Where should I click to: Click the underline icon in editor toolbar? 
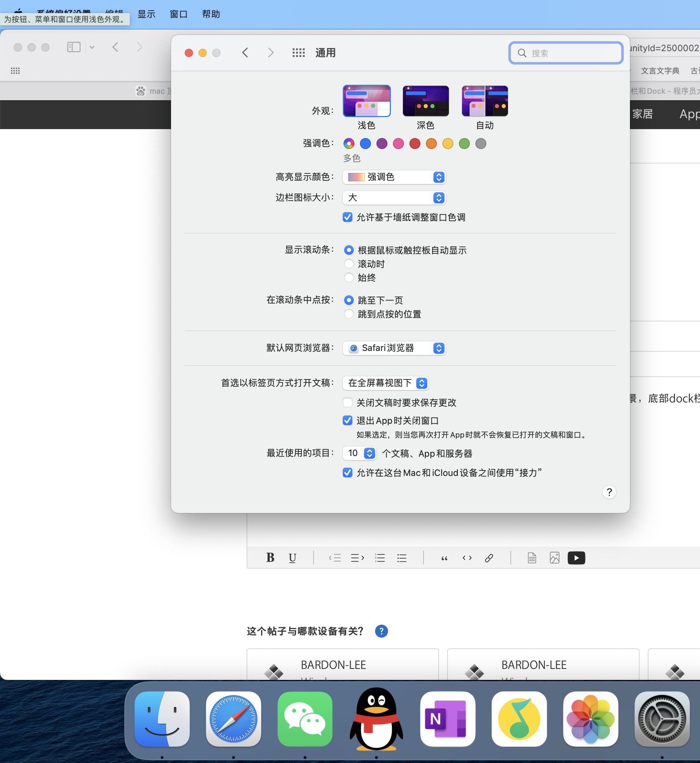coord(292,558)
